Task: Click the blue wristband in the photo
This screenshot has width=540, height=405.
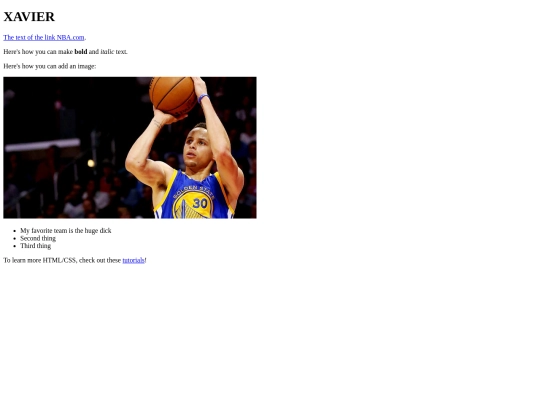Action: click(203, 98)
